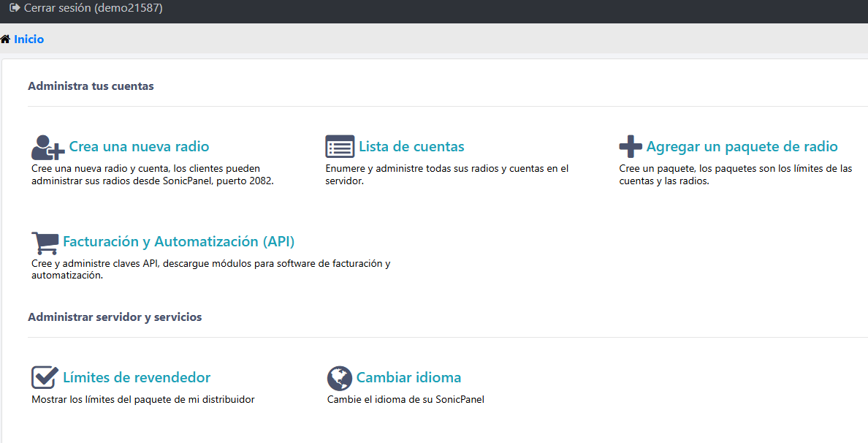Click the home icon in the breadcrumb bar
Viewport: 868px width, 443px height.
6,39
